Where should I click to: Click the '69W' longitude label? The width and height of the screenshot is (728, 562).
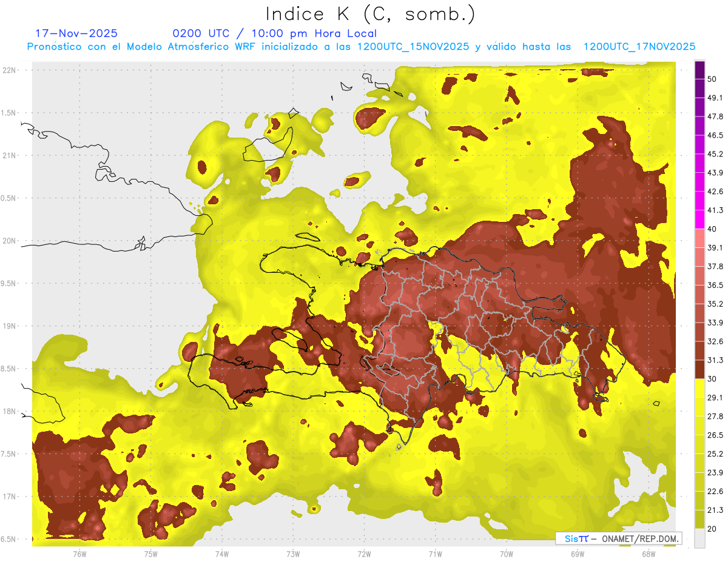pos(578,554)
